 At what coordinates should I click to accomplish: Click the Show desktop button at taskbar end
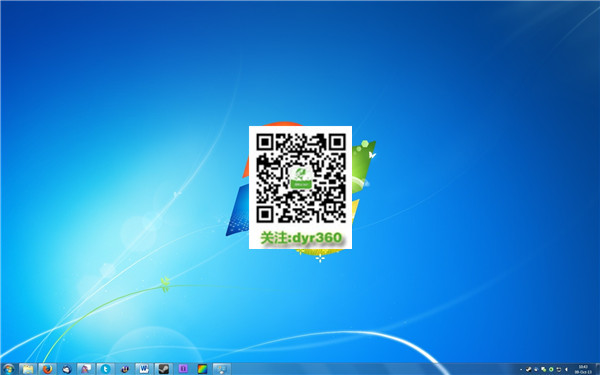click(x=597, y=369)
